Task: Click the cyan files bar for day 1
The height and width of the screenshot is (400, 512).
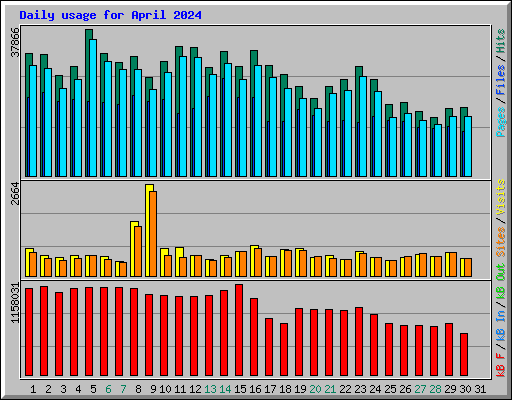Action: pos(33,121)
